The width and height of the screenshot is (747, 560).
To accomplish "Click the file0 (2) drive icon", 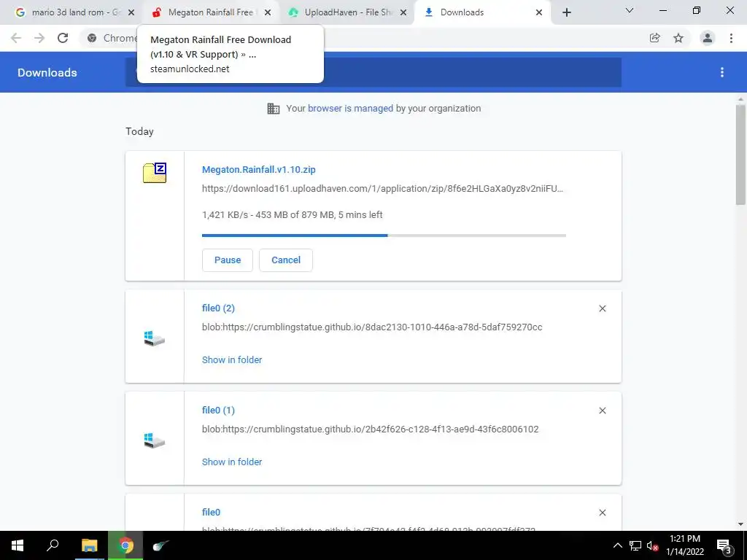I will click(x=155, y=338).
